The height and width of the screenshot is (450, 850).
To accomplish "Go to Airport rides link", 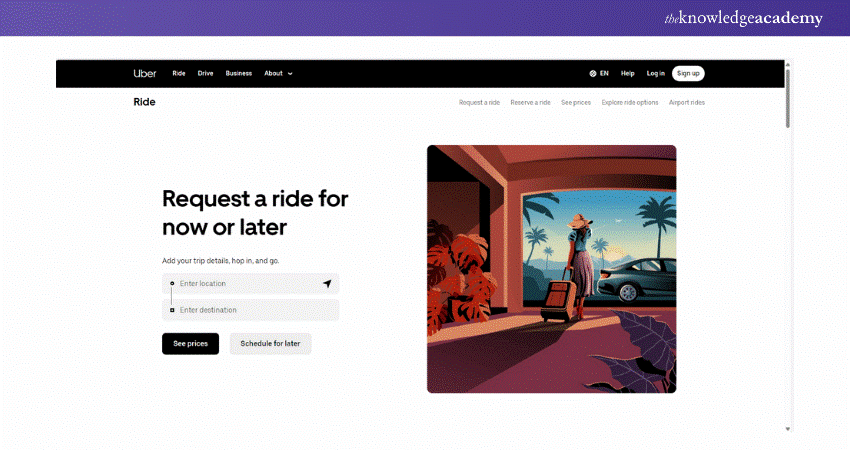I will 687,102.
